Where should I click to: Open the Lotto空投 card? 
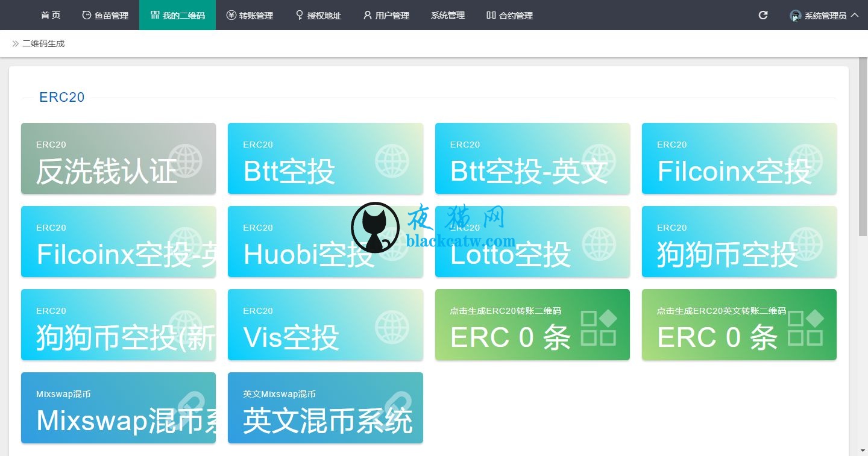[x=532, y=242]
